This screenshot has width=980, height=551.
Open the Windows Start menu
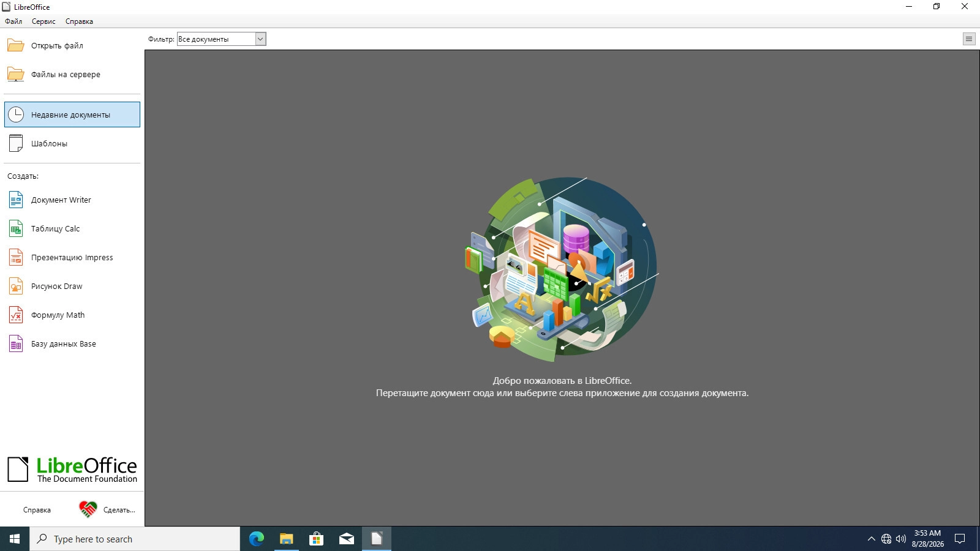tap(15, 539)
